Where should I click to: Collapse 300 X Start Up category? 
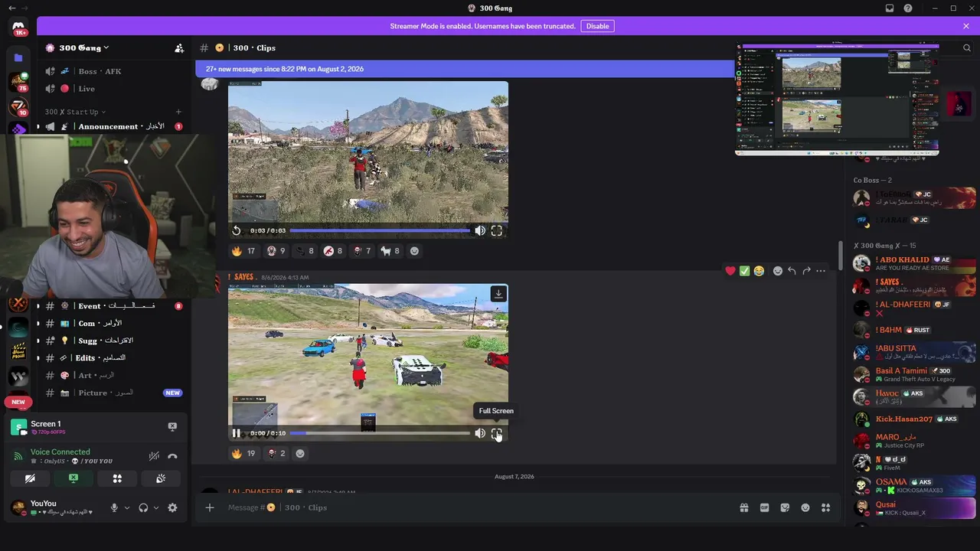point(75,112)
